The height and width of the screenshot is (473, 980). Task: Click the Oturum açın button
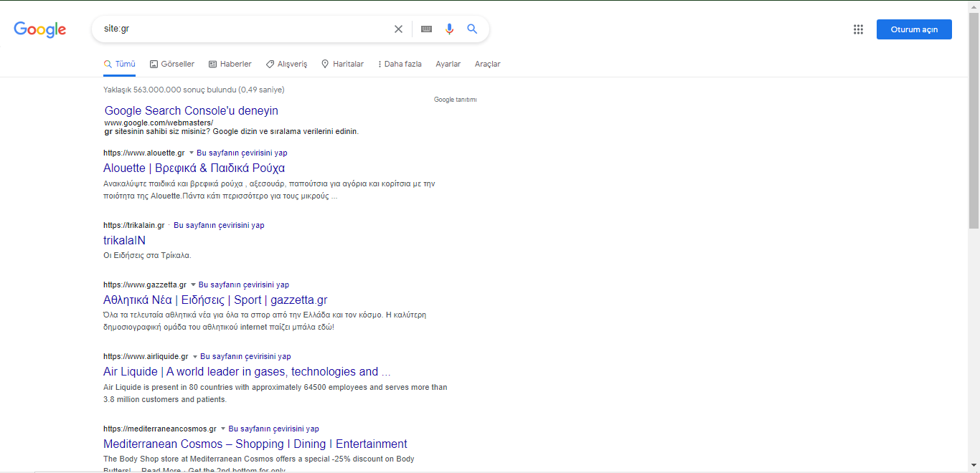point(914,29)
